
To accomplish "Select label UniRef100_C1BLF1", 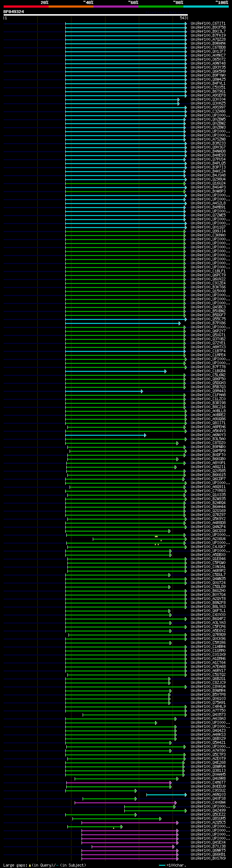I will [x=208, y=271].
